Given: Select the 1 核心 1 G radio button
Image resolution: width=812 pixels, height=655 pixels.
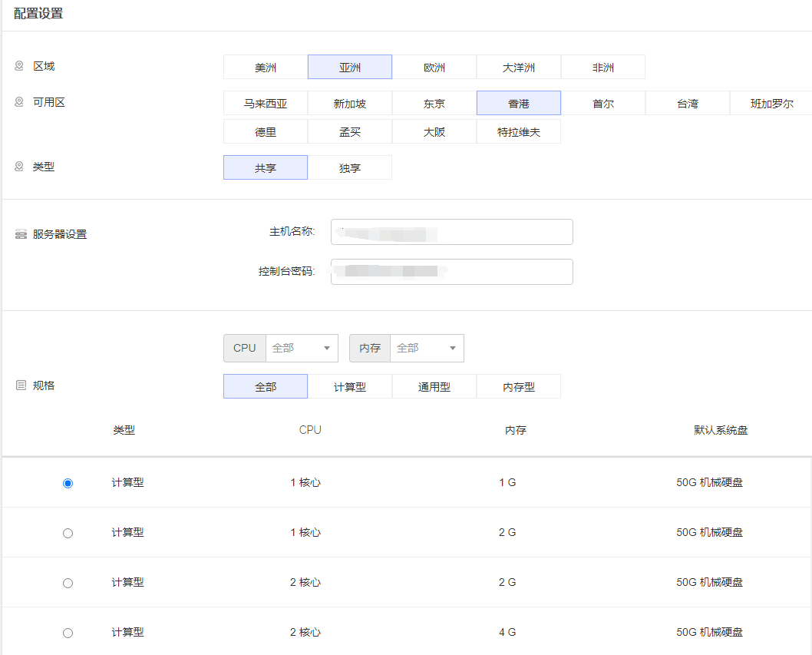Looking at the screenshot, I should point(68,483).
